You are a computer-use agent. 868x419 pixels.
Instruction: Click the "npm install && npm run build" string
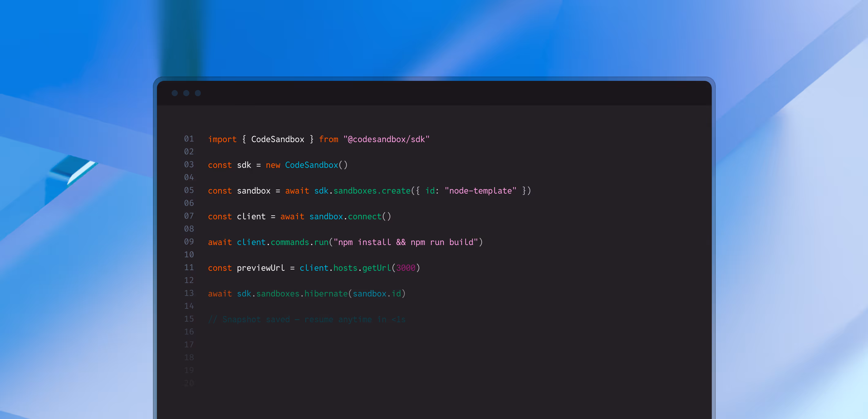coord(406,242)
